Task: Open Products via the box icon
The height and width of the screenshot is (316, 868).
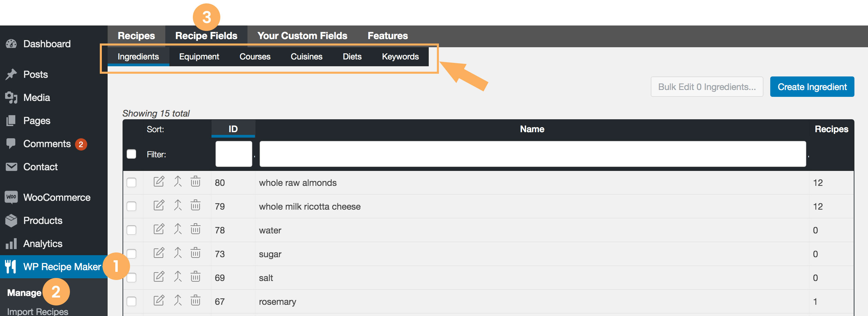Action: [x=11, y=220]
